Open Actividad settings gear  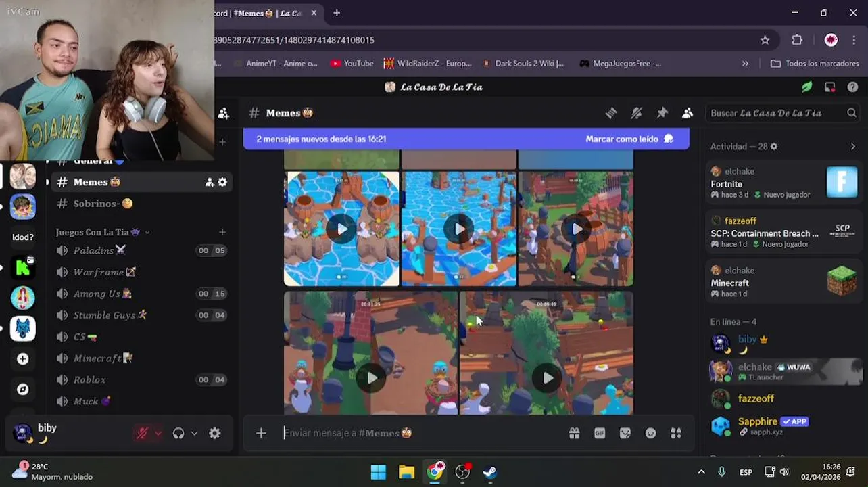774,147
